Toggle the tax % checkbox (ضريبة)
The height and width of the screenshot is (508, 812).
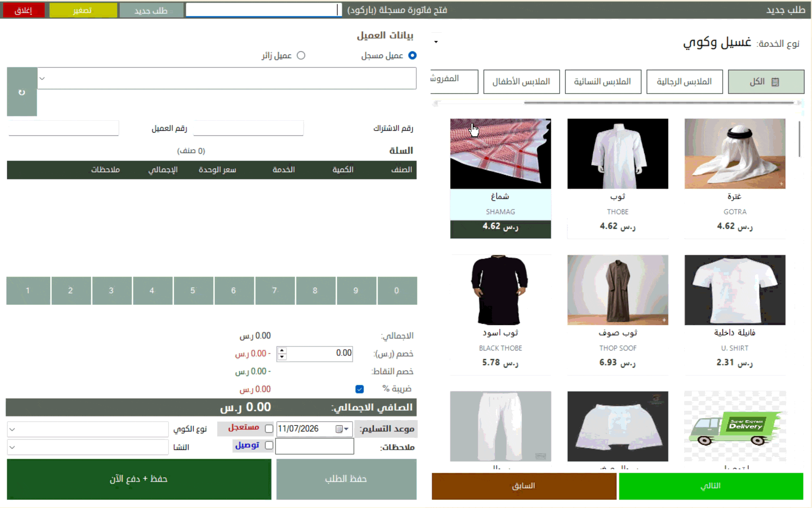(x=359, y=389)
